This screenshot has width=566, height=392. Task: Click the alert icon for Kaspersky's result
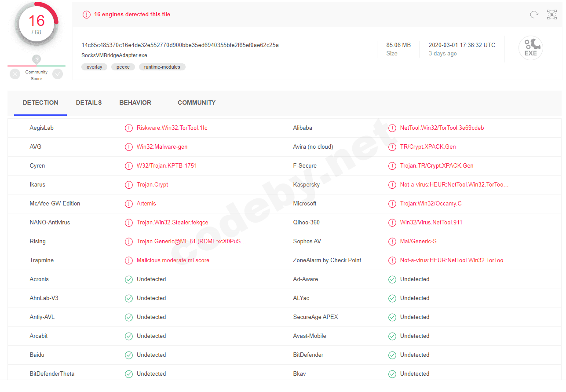(x=392, y=185)
